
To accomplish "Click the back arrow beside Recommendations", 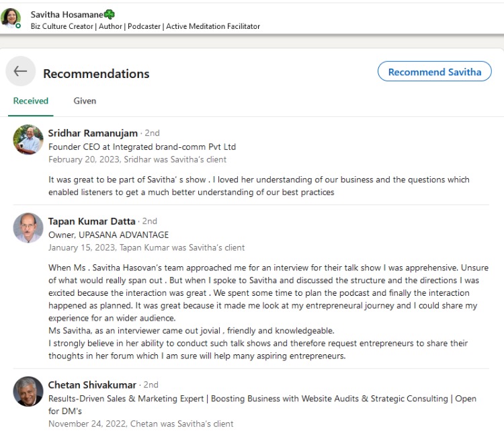I will [20, 71].
